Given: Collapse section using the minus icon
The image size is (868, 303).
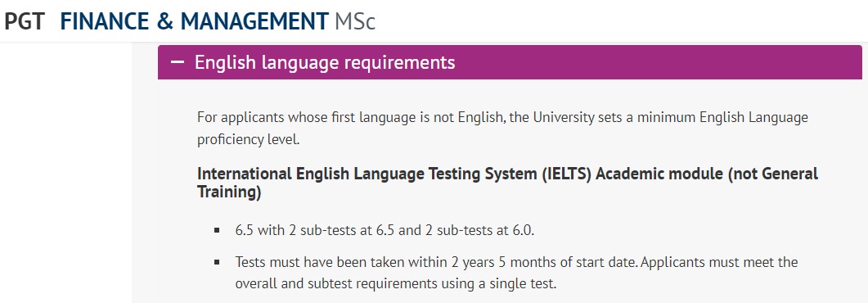Looking at the screenshot, I should pos(178,62).
